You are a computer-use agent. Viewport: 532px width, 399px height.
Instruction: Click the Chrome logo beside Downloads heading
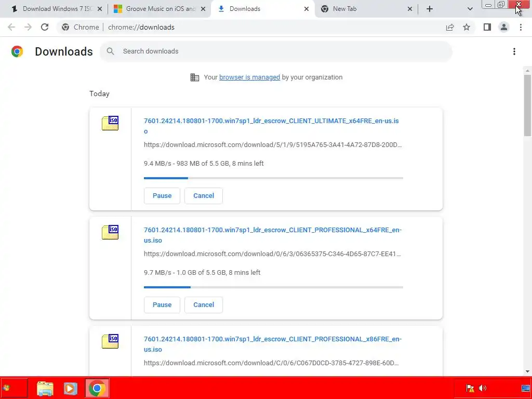17,51
